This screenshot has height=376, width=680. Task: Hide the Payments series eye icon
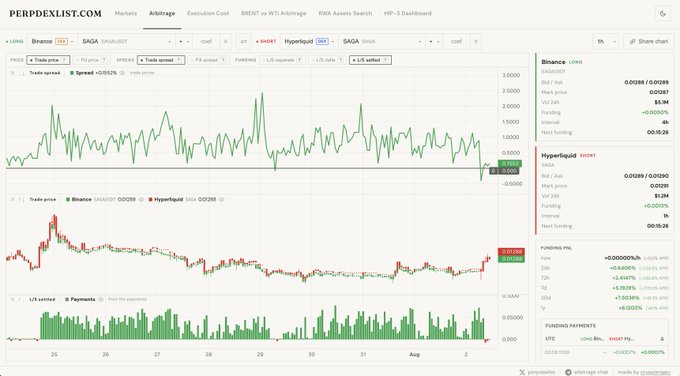[x=101, y=299]
